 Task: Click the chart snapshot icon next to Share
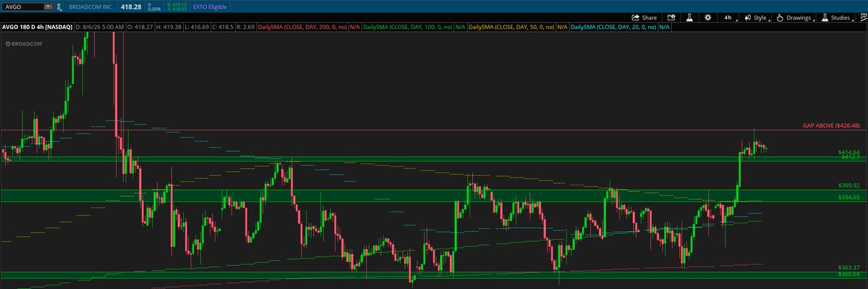coord(671,17)
